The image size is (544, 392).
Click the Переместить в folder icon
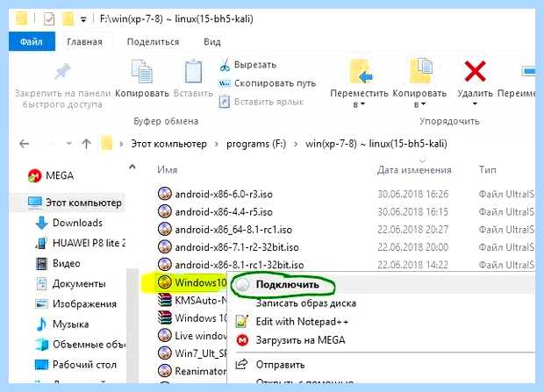click(x=360, y=72)
